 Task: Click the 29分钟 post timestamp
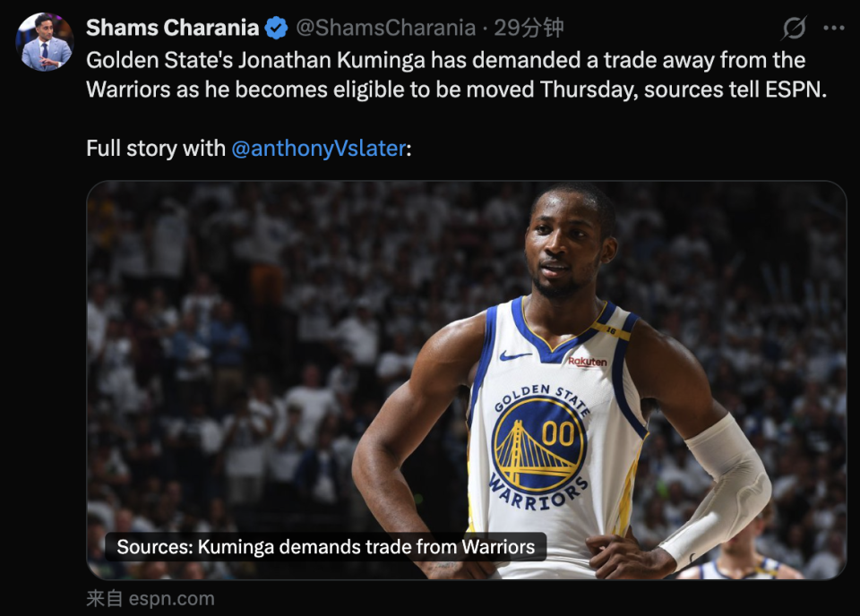[529, 28]
